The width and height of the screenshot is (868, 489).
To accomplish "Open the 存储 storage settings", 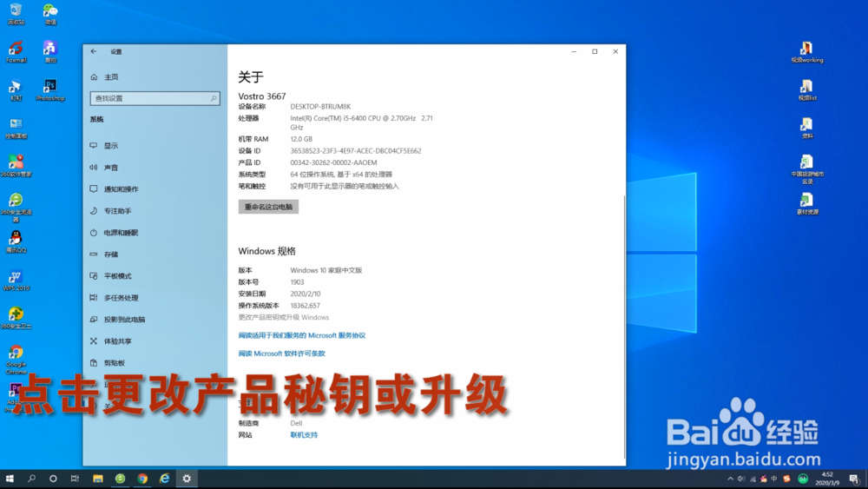I will 105,254.
